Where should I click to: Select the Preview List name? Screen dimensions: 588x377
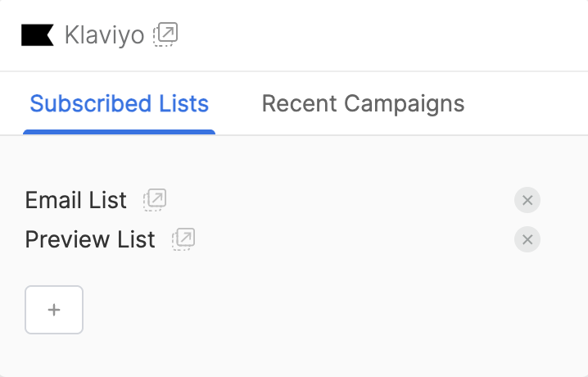point(90,239)
